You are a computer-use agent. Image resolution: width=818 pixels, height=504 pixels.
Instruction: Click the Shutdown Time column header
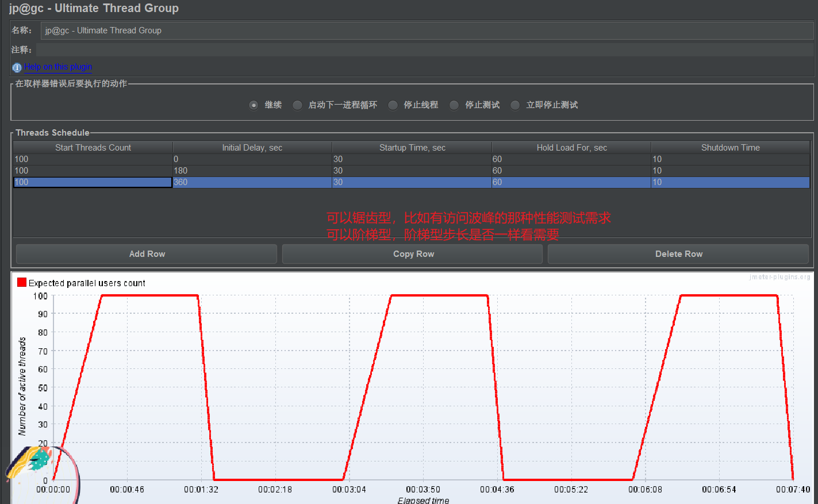[x=730, y=148]
